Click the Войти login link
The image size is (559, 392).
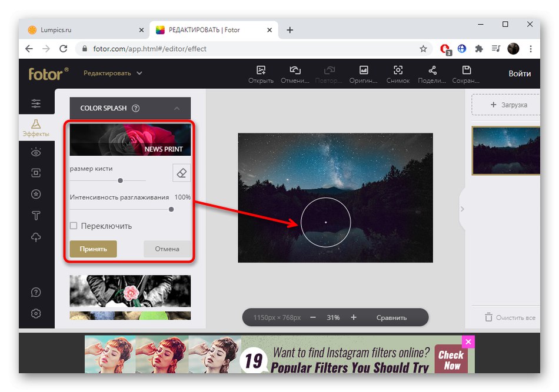click(x=520, y=73)
